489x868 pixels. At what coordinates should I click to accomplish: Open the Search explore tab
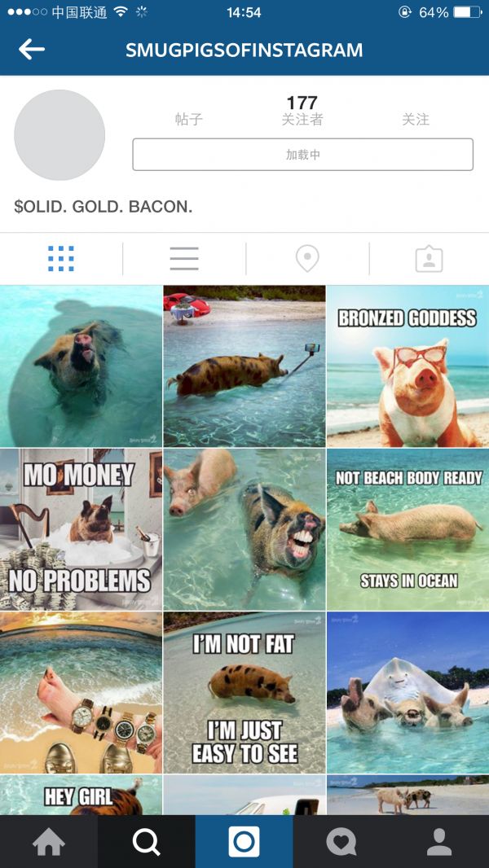point(147,841)
